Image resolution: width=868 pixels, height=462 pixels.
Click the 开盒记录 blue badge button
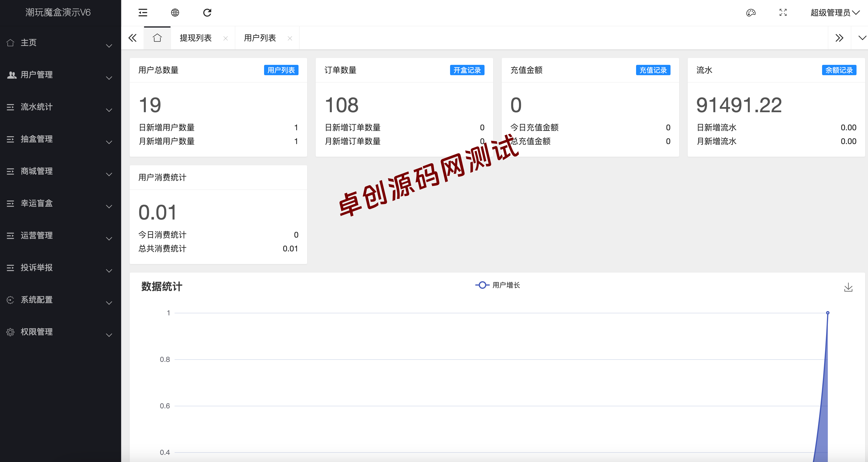pyautogui.click(x=467, y=70)
